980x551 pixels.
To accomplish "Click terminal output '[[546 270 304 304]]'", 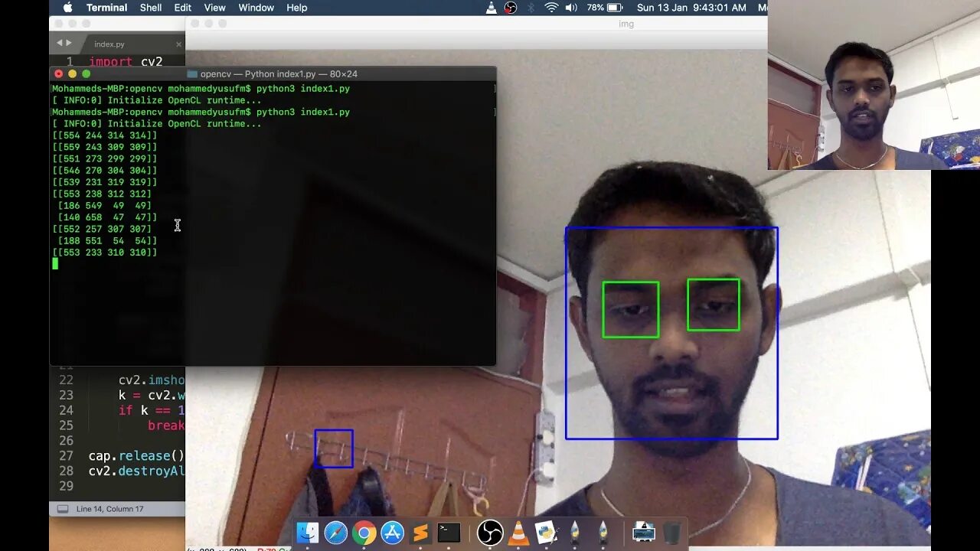I will [x=105, y=171].
